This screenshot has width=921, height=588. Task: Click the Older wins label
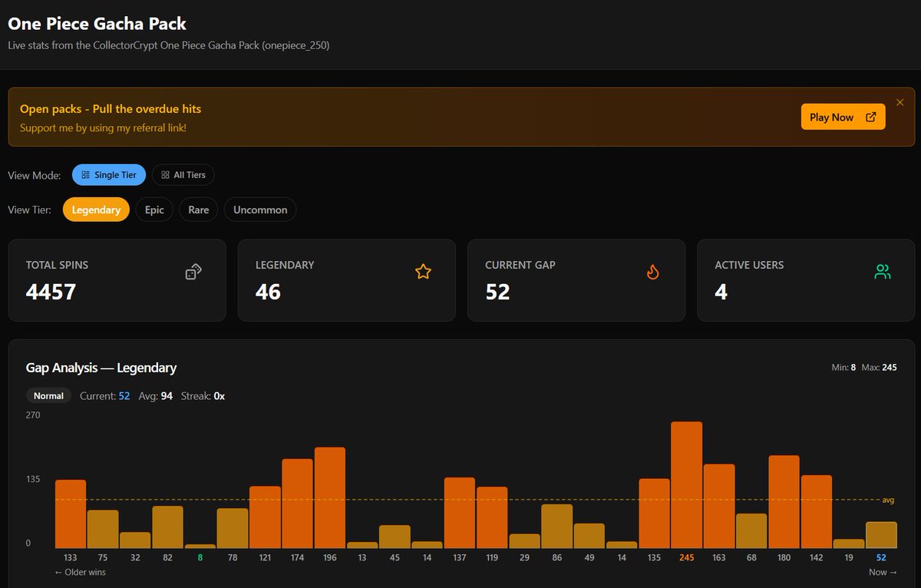click(81, 572)
